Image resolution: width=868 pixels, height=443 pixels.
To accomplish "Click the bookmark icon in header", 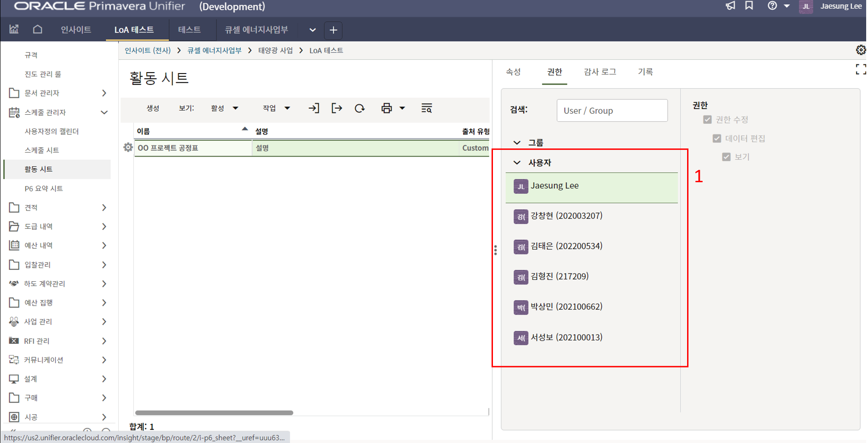I will 749,6.
